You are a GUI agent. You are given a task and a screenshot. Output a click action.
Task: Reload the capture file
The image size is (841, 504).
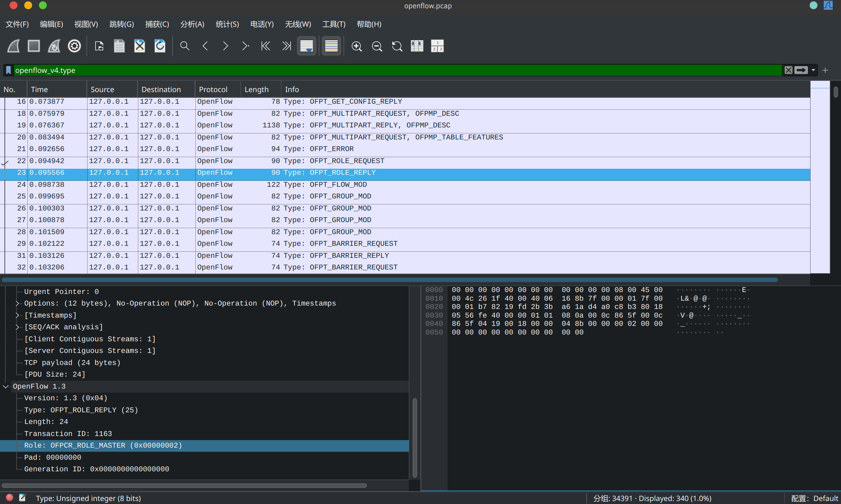tap(160, 46)
